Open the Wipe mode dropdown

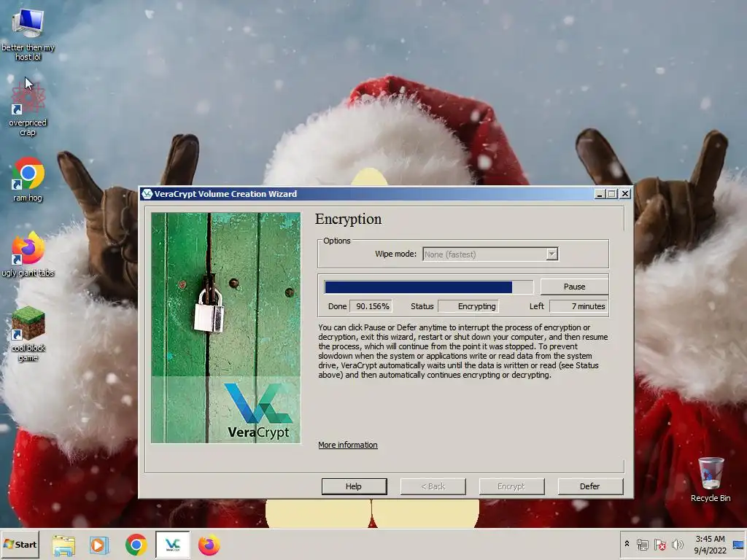coord(490,254)
